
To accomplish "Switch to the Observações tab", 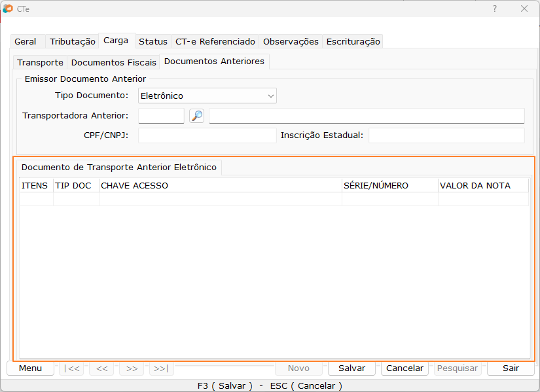I will click(x=291, y=41).
